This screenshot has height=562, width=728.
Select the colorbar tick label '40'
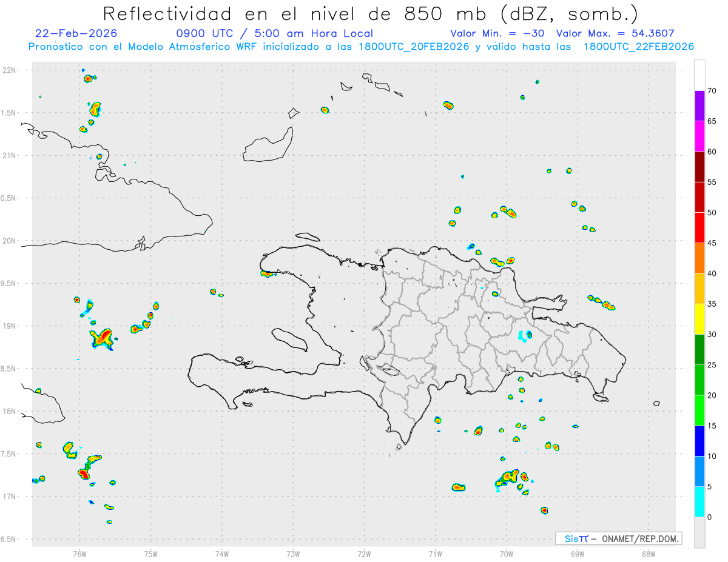pos(712,273)
